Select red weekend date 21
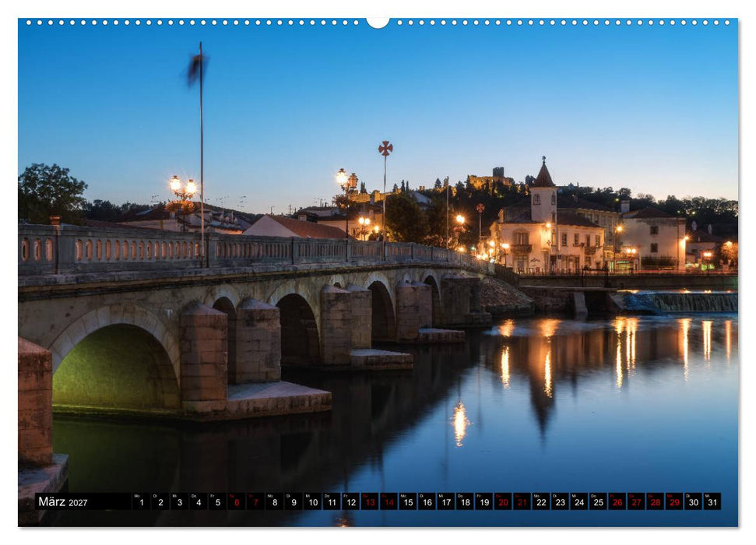The width and height of the screenshot is (756, 545). (x=522, y=501)
